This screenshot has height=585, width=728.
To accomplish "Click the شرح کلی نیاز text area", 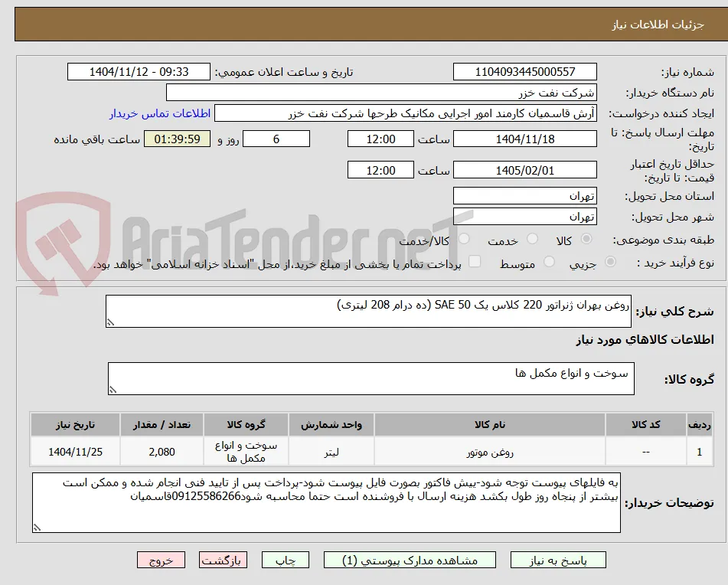I will pyautogui.click(x=368, y=311).
